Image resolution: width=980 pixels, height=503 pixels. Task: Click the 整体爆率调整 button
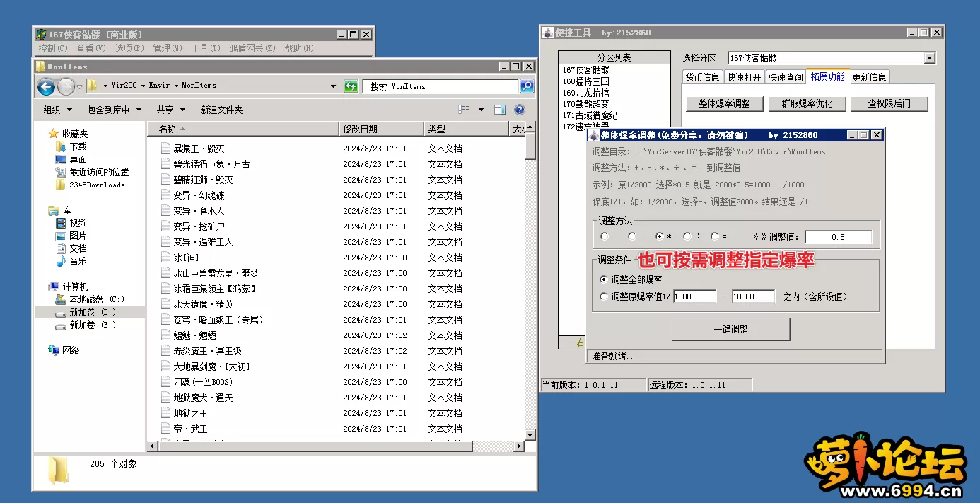[724, 103]
